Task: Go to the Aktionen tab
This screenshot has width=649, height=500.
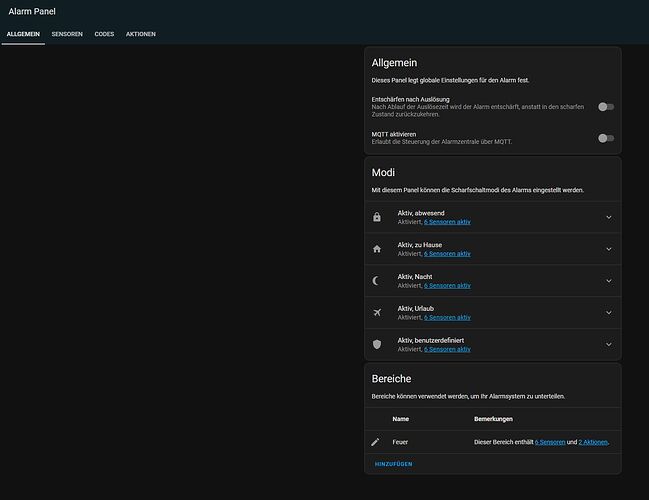Action: point(141,34)
